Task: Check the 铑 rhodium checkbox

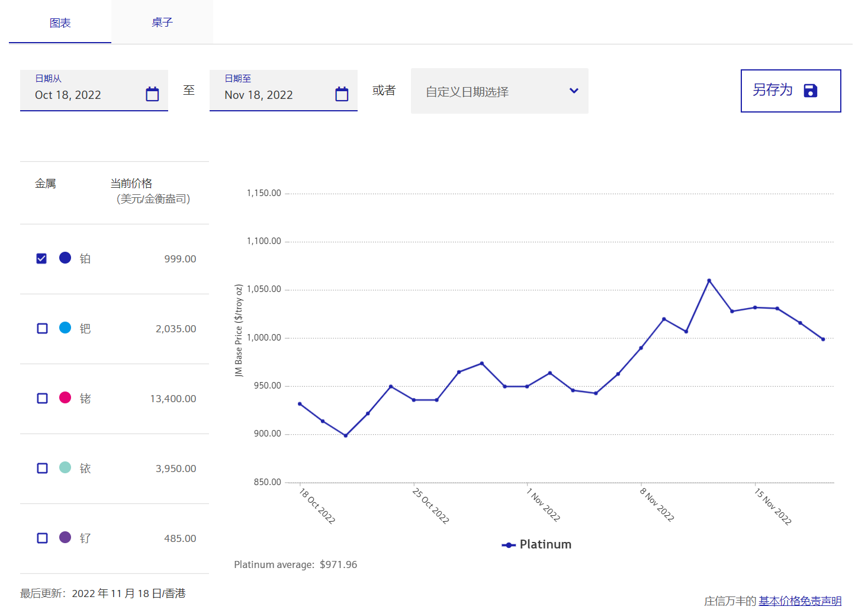Action: (x=42, y=399)
